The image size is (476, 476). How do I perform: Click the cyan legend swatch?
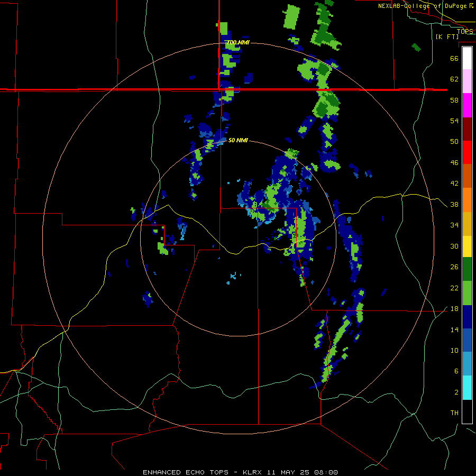(467, 388)
